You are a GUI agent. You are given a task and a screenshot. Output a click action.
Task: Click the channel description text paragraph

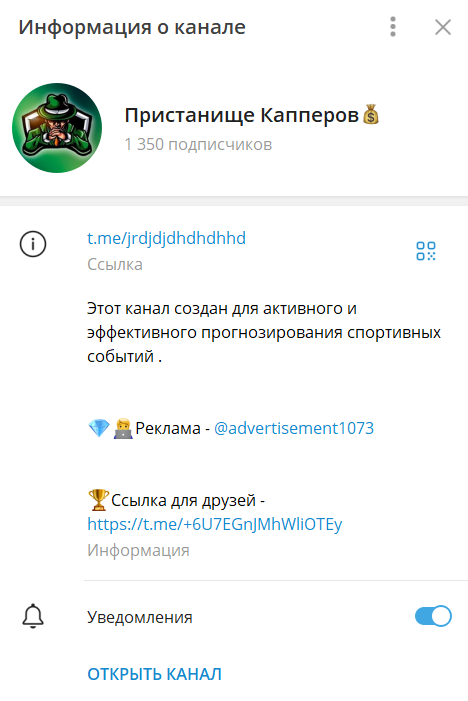pyautogui.click(x=264, y=333)
